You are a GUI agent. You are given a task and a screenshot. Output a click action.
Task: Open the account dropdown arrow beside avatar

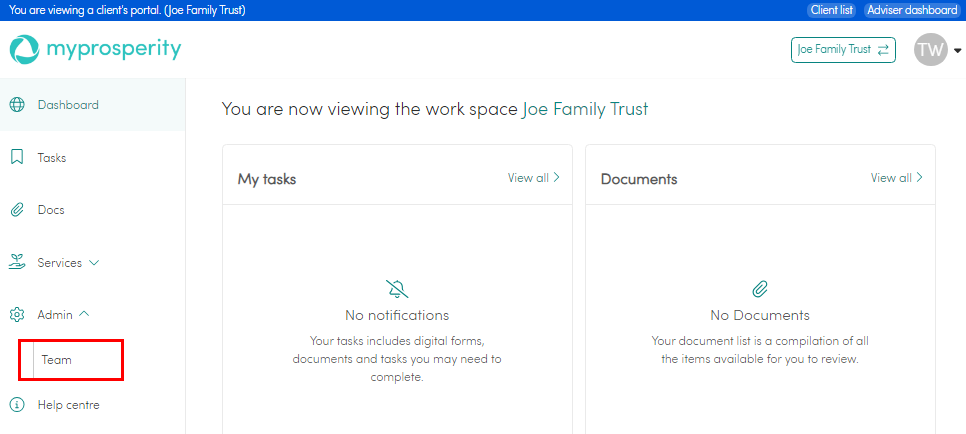click(957, 50)
